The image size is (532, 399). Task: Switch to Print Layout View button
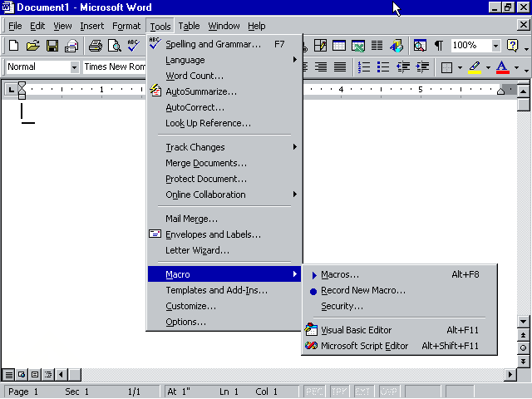35,375
